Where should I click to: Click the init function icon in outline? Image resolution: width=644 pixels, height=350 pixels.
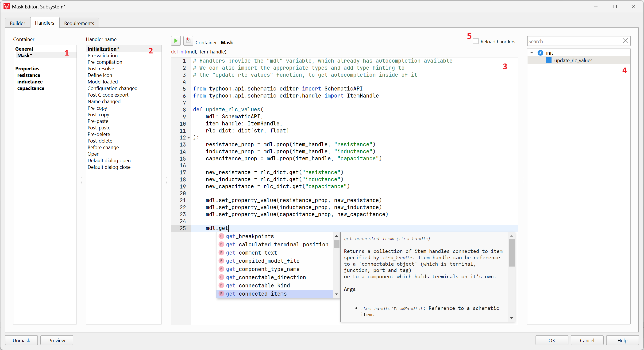540,53
